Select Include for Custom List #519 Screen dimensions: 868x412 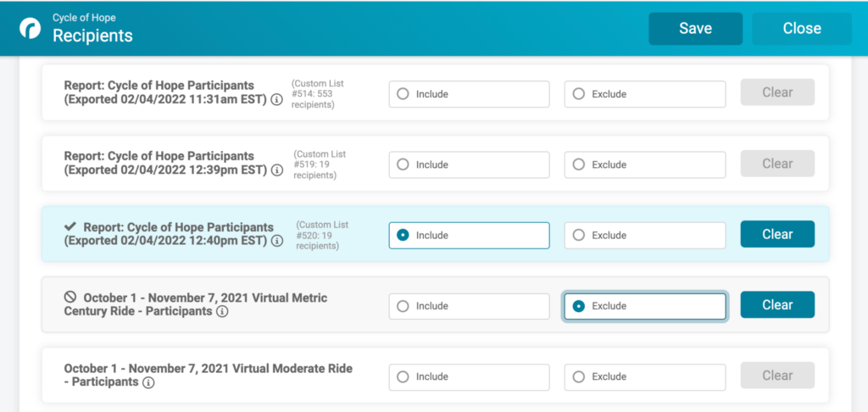(469, 164)
